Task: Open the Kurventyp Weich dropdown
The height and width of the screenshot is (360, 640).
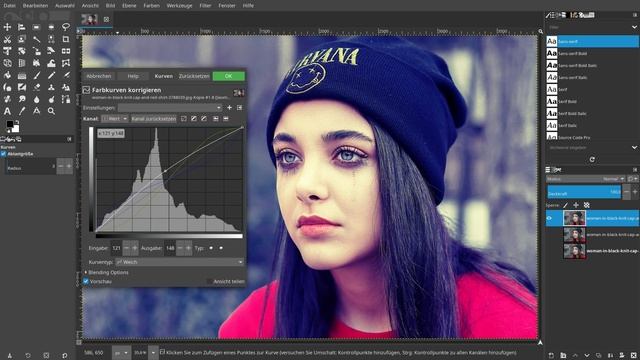Action: point(180,262)
